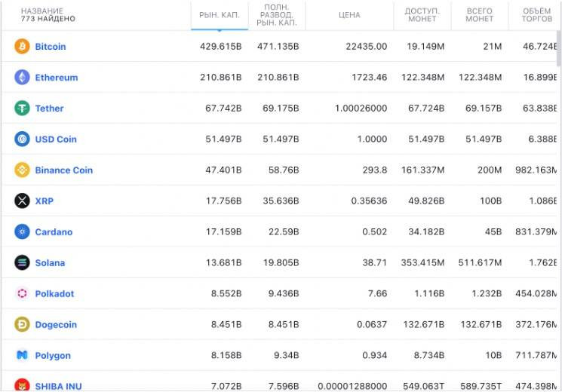
Task: Open the Solana link
Action: pyautogui.click(x=50, y=263)
